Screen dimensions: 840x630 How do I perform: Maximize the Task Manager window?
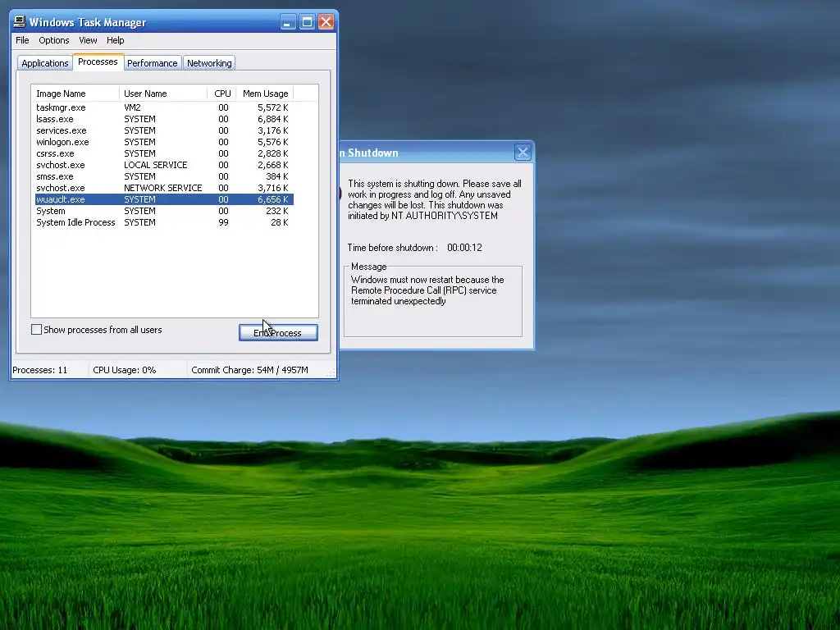point(307,22)
